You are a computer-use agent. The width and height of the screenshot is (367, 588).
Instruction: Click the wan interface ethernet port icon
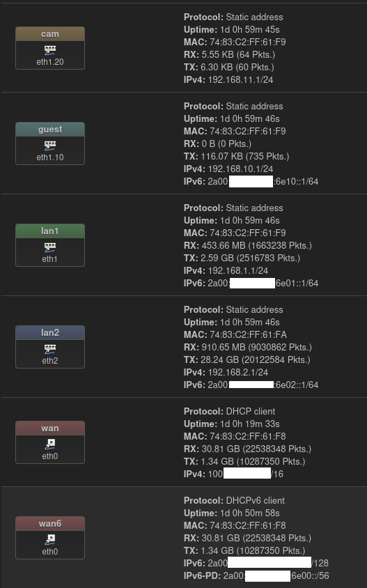tap(50, 444)
